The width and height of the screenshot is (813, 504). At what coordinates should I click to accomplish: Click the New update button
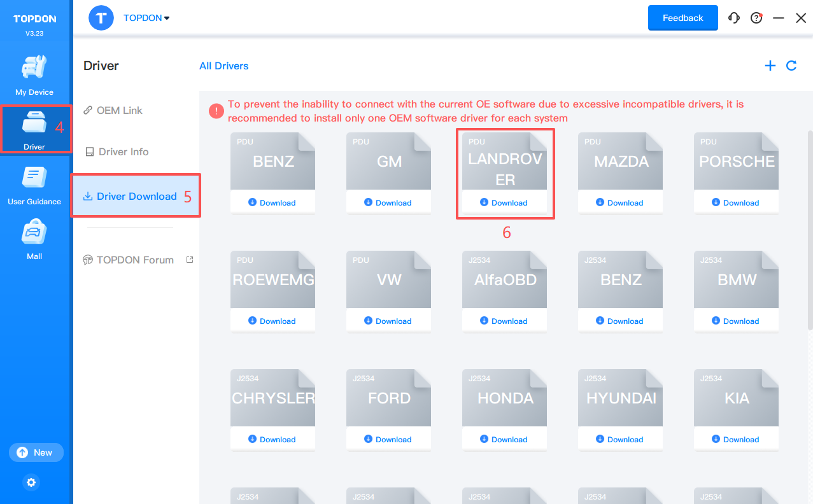pos(36,452)
